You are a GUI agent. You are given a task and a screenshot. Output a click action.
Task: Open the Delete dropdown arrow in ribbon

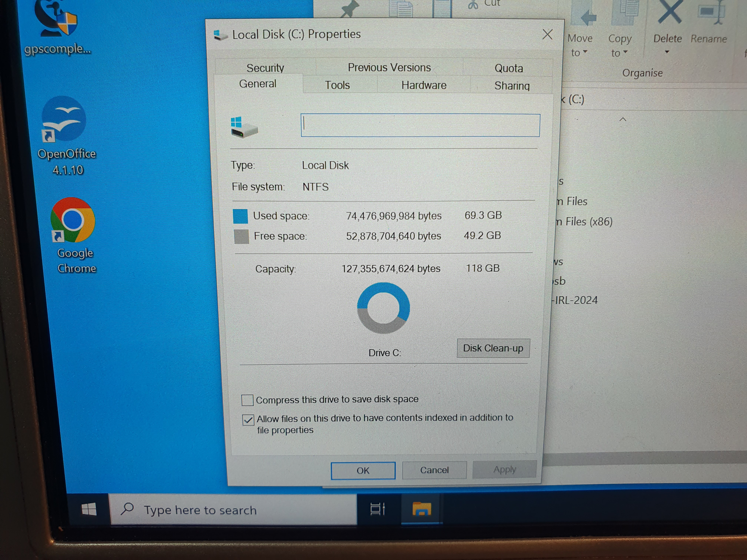(667, 52)
